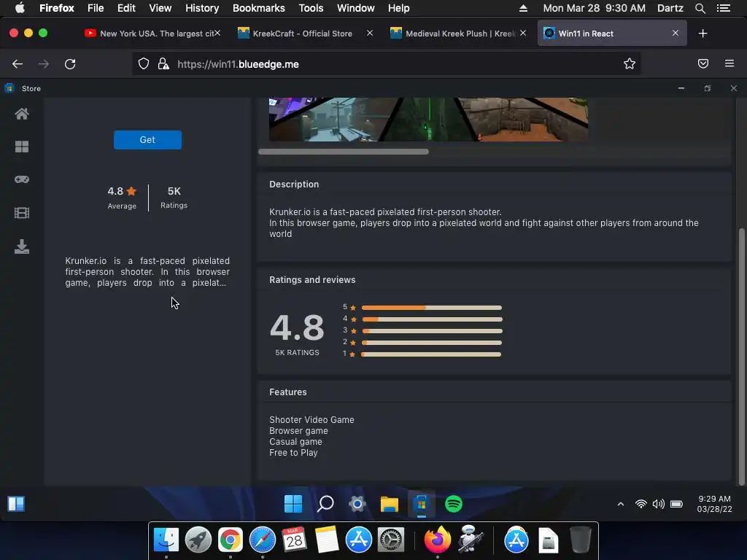This screenshot has height=560, width=747.
Task: Click the screenshots horizontal scrollbar
Action: tap(344, 152)
